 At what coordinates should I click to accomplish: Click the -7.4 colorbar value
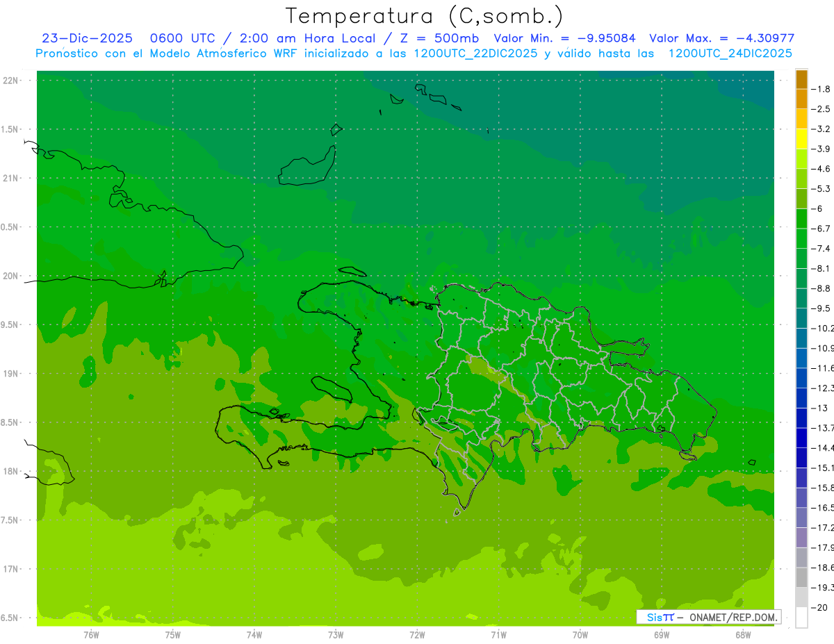pyautogui.click(x=821, y=249)
